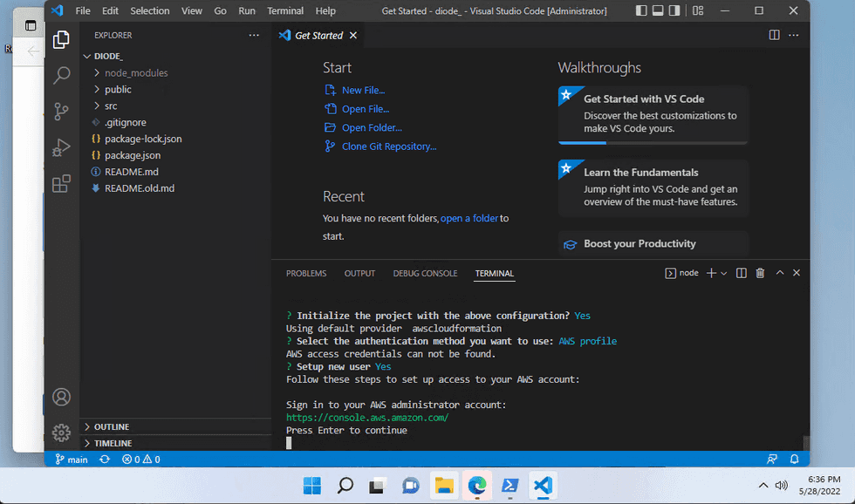Split the editor to the right
Image resolution: width=855 pixels, height=504 pixels.
pyautogui.click(x=774, y=35)
